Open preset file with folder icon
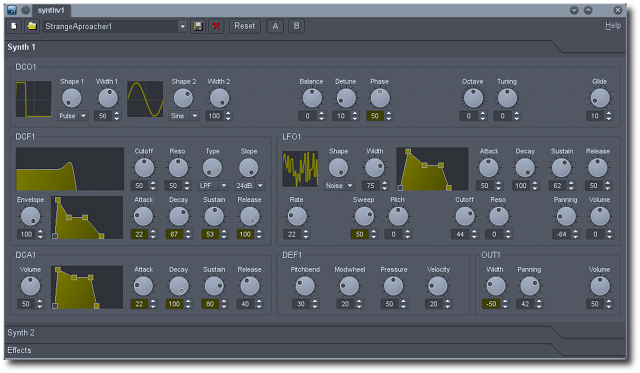Image resolution: width=640 pixels, height=373 pixels. pyautogui.click(x=32, y=26)
